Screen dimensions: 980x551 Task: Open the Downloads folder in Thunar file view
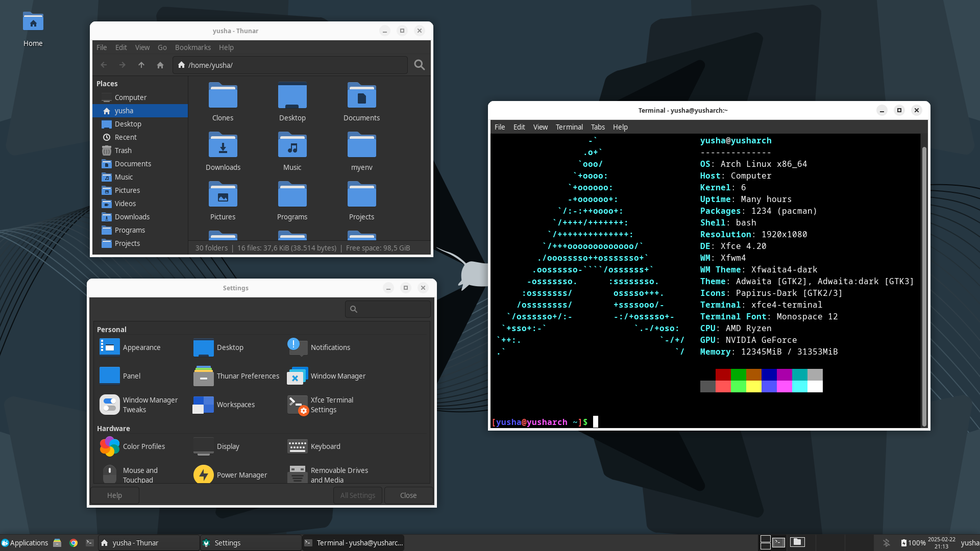223,145
